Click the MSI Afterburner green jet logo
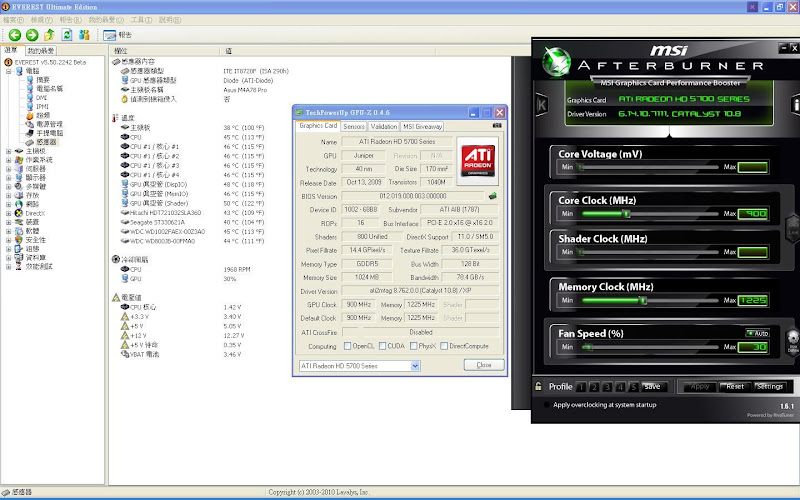The height and width of the screenshot is (500, 800). click(556, 61)
